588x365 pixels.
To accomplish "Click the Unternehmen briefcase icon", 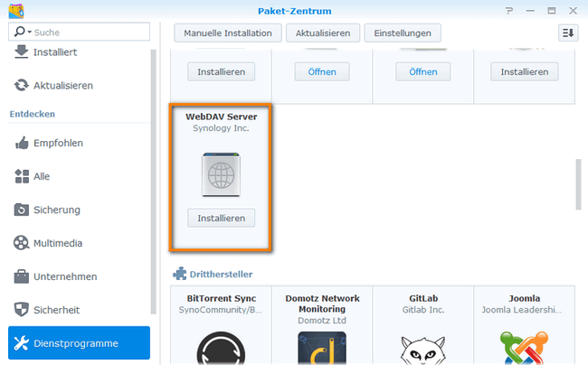I will pyautogui.click(x=22, y=276).
